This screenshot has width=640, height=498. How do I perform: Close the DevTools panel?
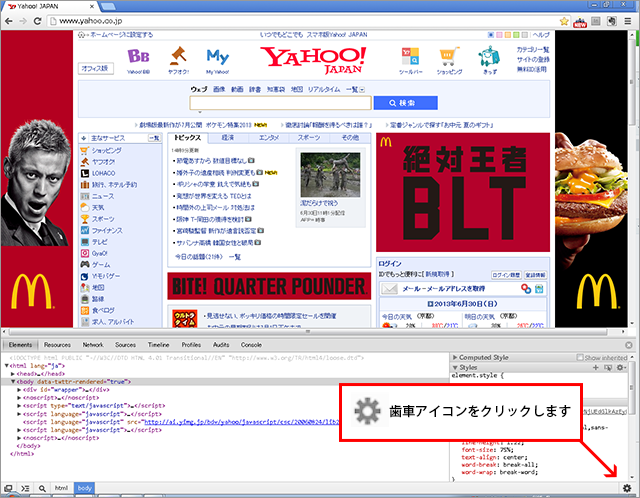[629, 345]
